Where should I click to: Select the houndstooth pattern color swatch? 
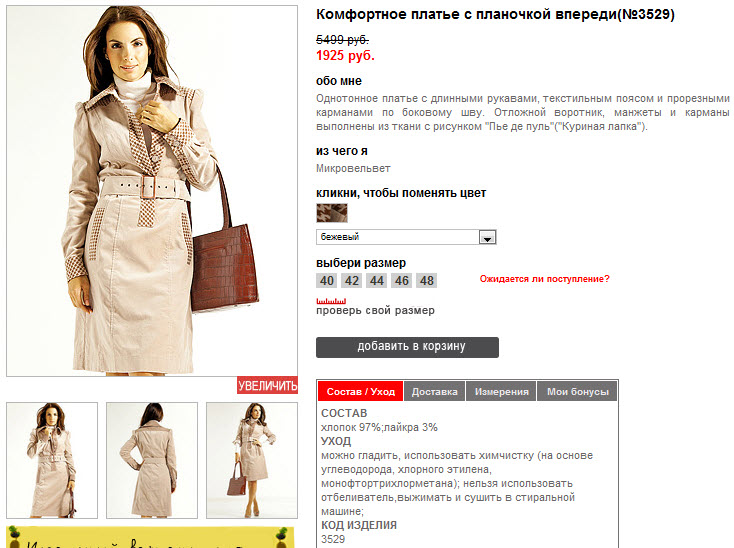point(332,213)
